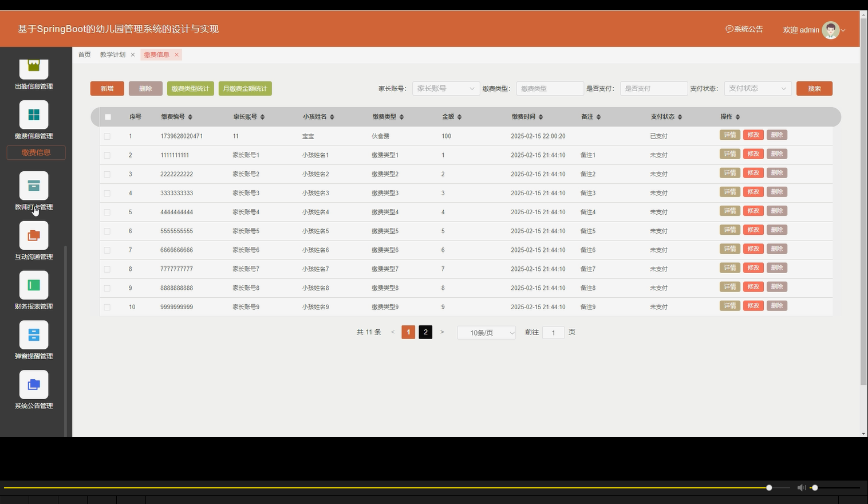Check row with 缴费编号 5555555555

[107, 231]
